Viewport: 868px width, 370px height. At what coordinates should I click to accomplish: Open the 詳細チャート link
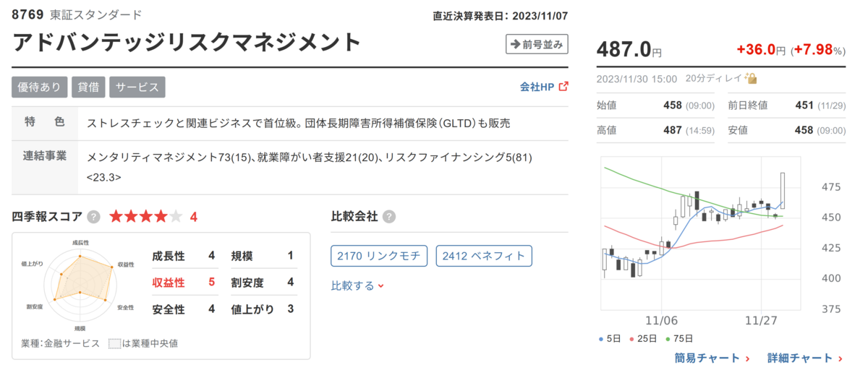point(805,358)
